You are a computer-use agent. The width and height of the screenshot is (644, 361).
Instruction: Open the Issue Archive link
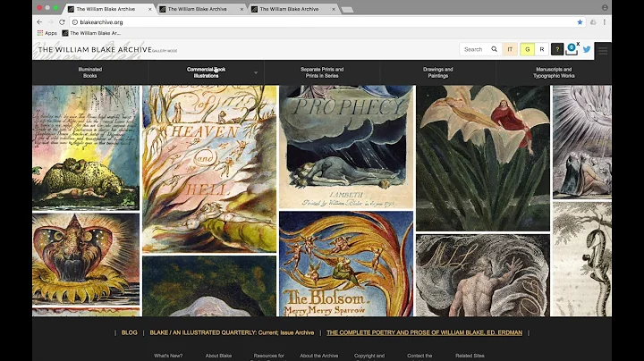(x=297, y=332)
